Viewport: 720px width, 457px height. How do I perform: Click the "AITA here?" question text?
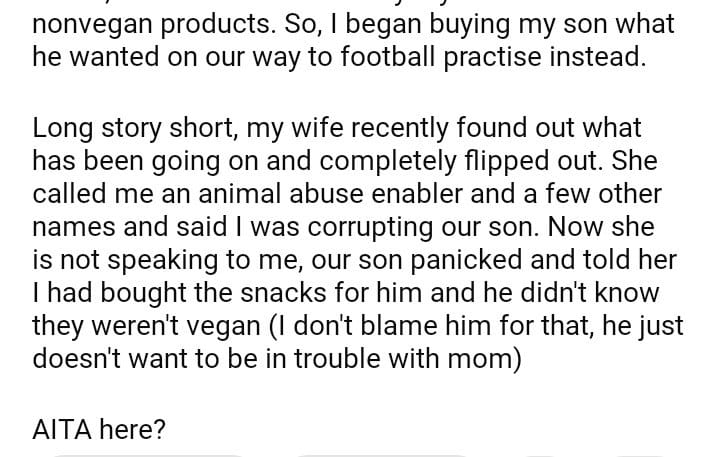[x=100, y=430]
